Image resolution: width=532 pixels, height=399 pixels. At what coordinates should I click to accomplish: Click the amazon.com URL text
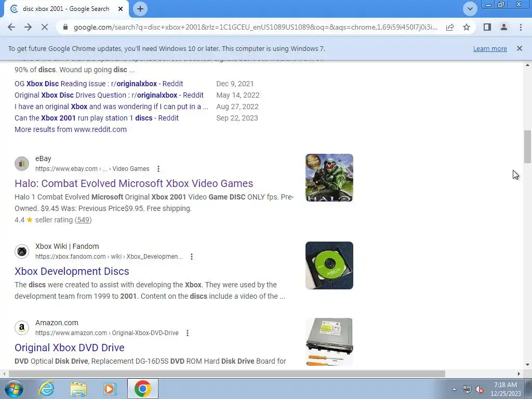point(107,333)
